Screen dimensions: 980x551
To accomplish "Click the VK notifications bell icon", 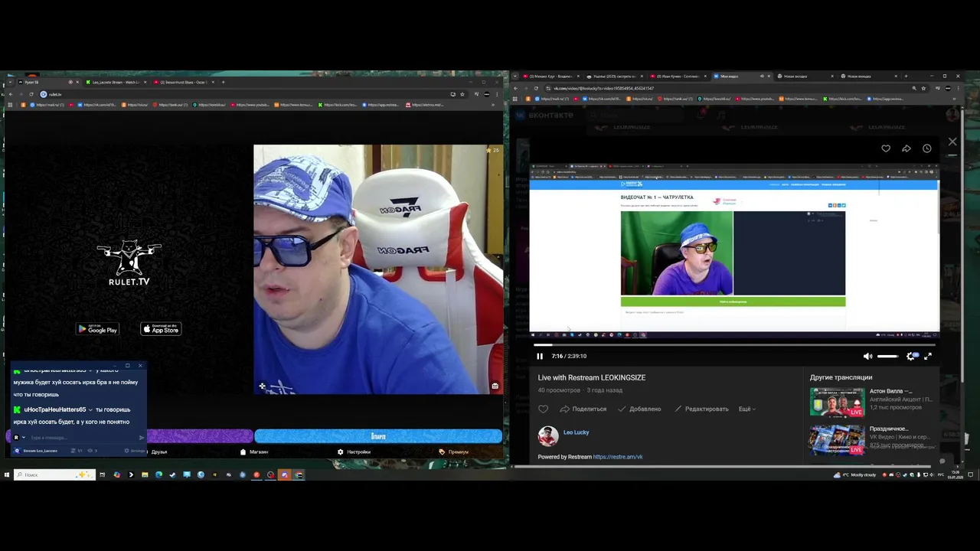I will pyautogui.click(x=702, y=115).
